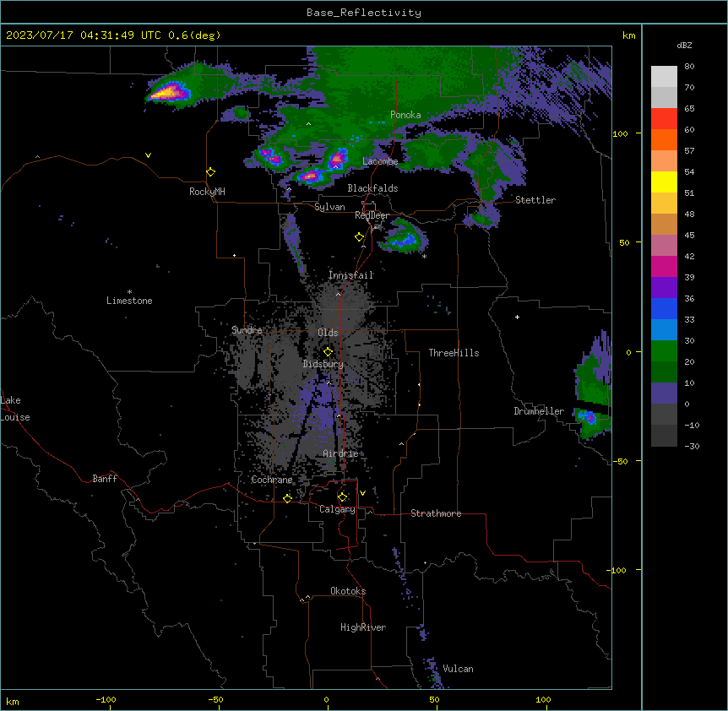This screenshot has height=711, width=728.
Task: Select the bright orange 57-60 dBZ swatch
Action: click(664, 139)
